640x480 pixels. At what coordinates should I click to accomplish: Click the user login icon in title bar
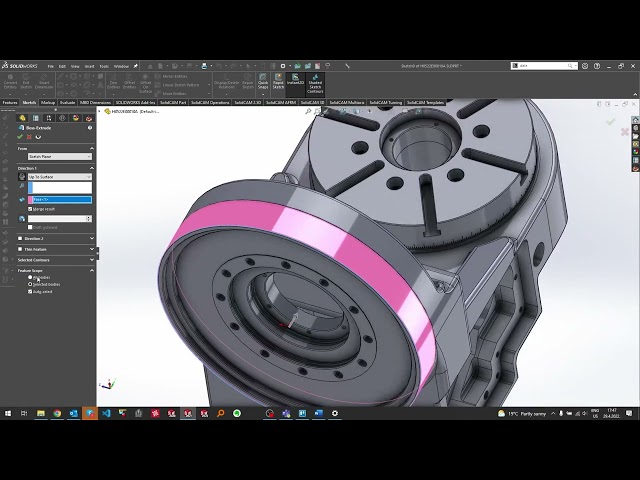[585, 66]
